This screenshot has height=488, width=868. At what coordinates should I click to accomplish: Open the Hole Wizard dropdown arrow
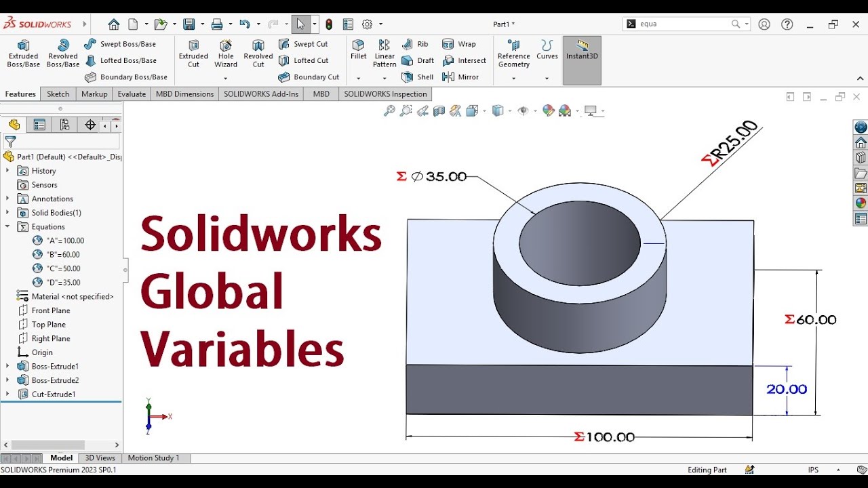226,79
